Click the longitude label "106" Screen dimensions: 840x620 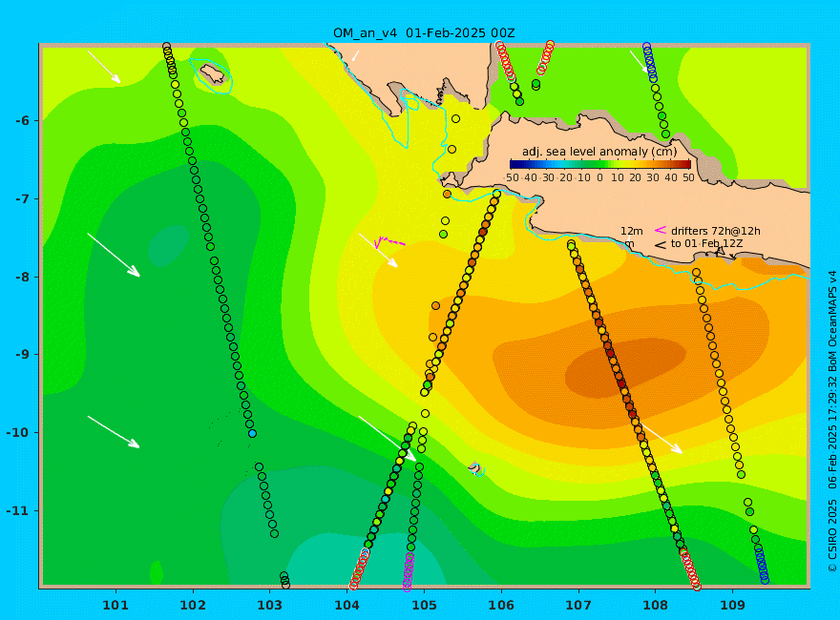501,605
